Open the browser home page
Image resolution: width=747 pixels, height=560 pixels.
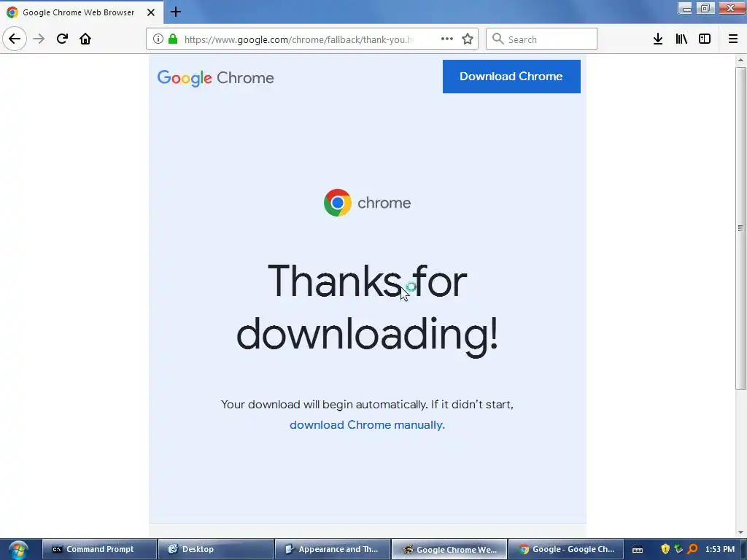(x=85, y=39)
